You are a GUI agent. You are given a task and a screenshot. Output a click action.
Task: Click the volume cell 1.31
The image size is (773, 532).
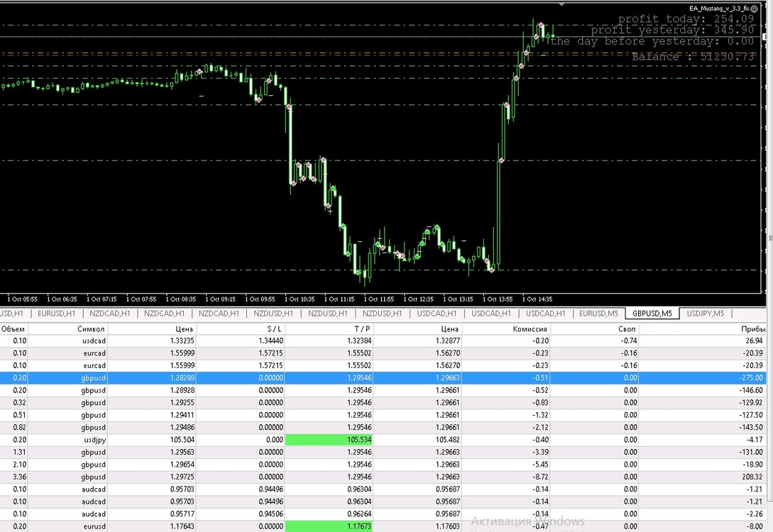click(x=20, y=453)
